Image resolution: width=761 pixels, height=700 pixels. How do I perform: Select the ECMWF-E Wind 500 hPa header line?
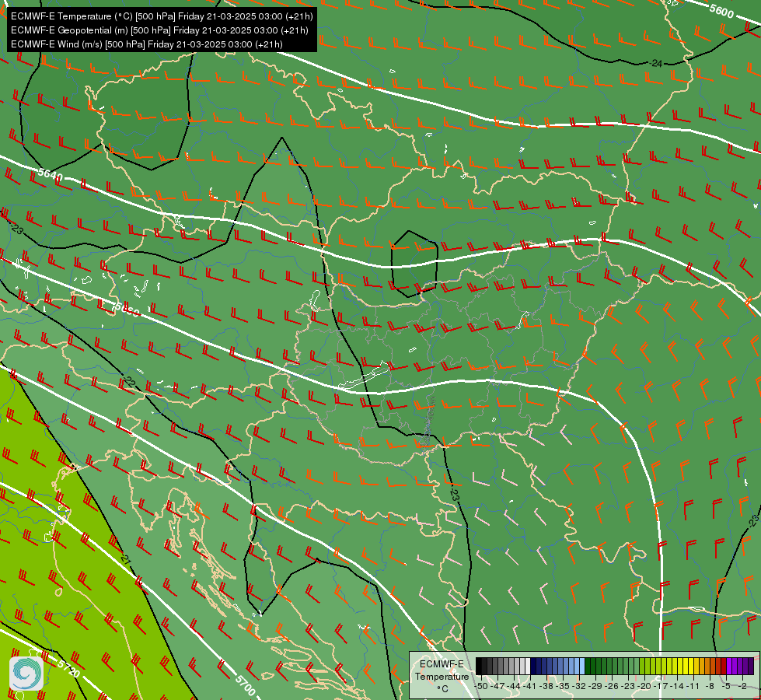tap(147, 44)
